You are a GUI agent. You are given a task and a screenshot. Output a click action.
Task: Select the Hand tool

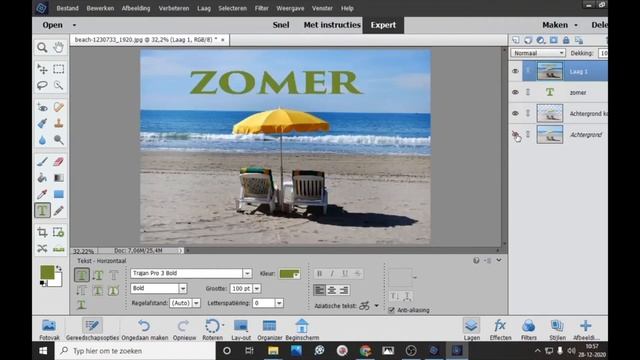click(58, 47)
